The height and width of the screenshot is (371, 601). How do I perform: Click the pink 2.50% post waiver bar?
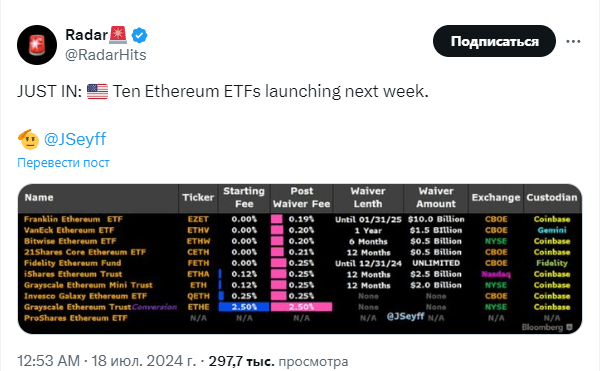[x=301, y=307]
